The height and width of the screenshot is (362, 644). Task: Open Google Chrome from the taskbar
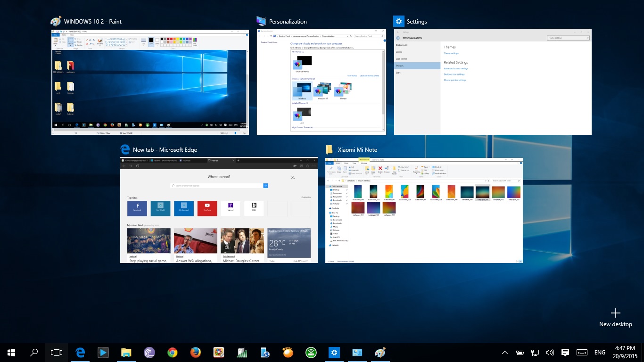pyautogui.click(x=173, y=352)
